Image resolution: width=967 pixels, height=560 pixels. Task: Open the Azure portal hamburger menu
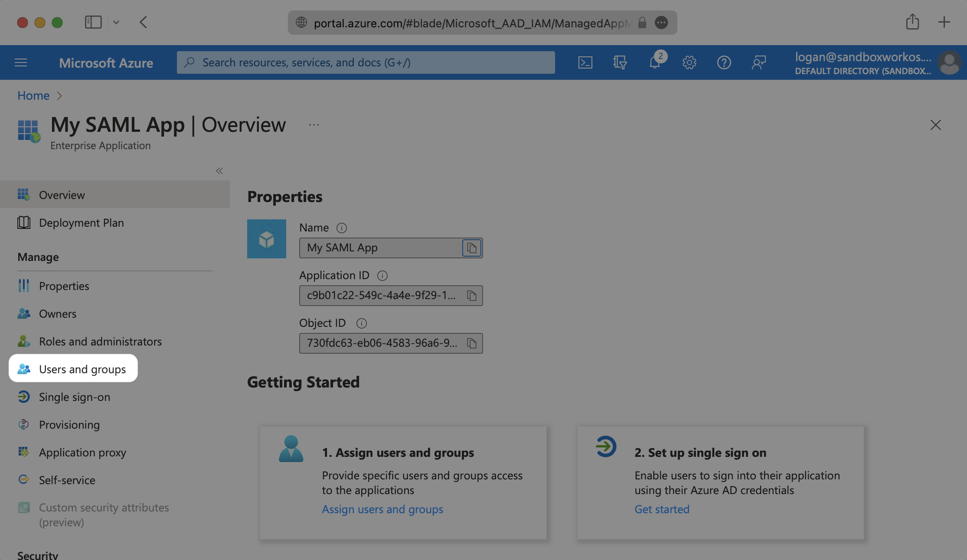[x=21, y=62]
